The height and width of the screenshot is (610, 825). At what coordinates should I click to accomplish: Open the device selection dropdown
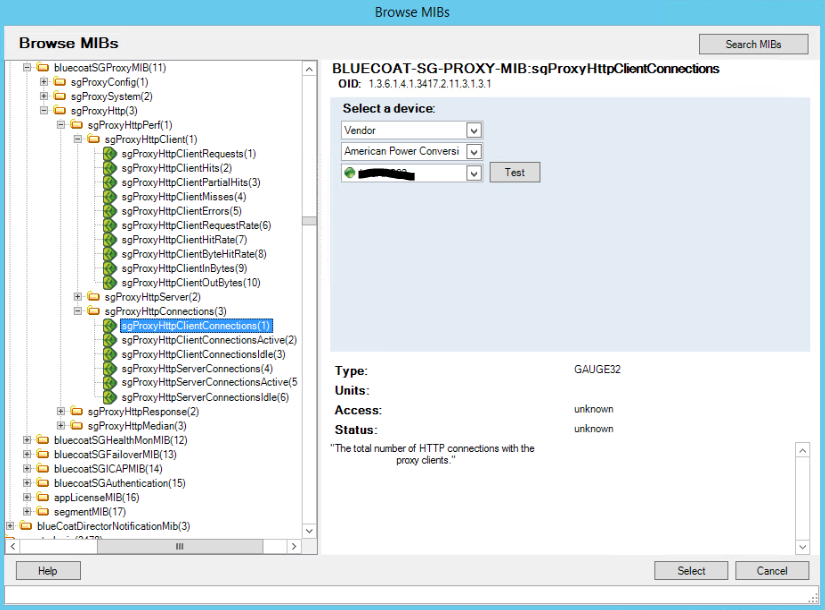[474, 173]
